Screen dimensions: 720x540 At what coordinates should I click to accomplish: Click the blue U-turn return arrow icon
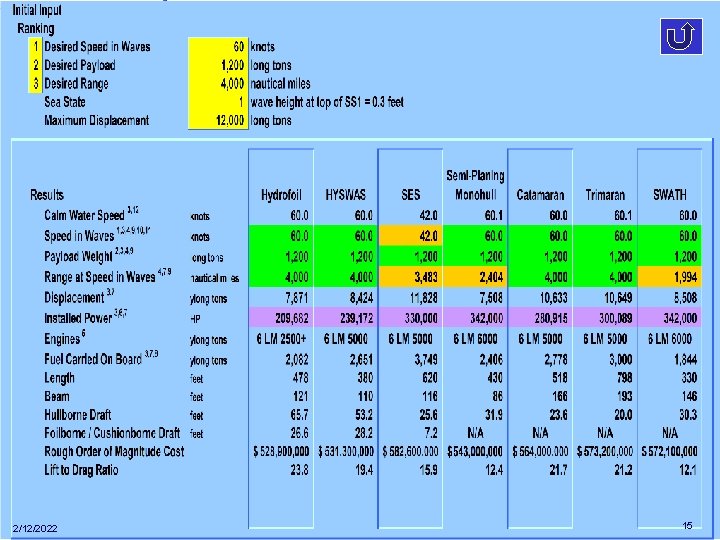pos(681,36)
